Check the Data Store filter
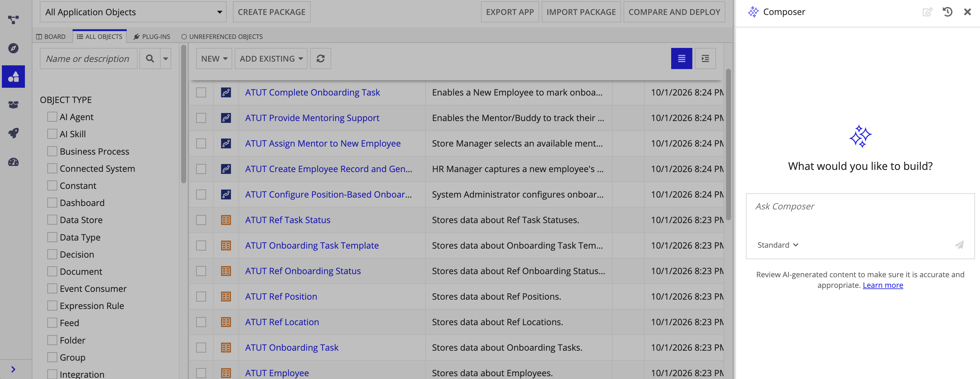980x379 pixels. click(x=52, y=220)
